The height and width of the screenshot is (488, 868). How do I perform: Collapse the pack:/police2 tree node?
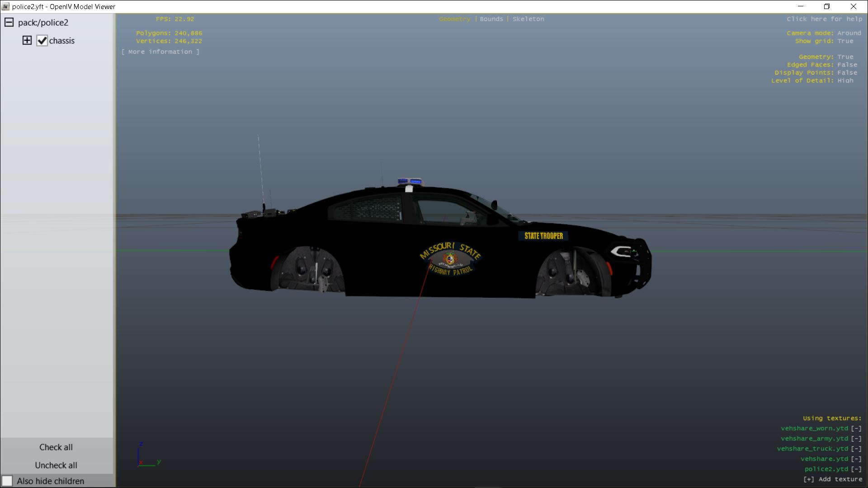point(9,23)
